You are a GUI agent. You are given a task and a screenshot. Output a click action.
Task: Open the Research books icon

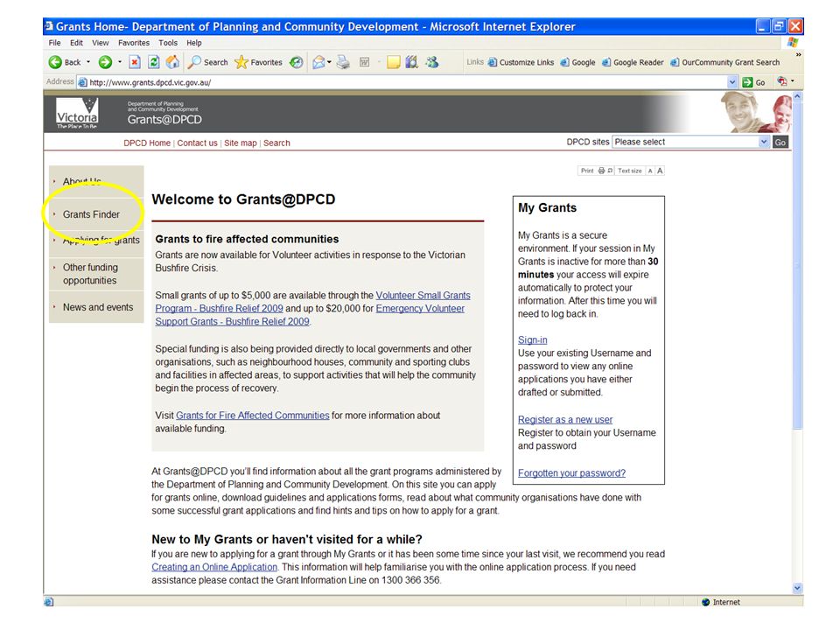coord(411,63)
